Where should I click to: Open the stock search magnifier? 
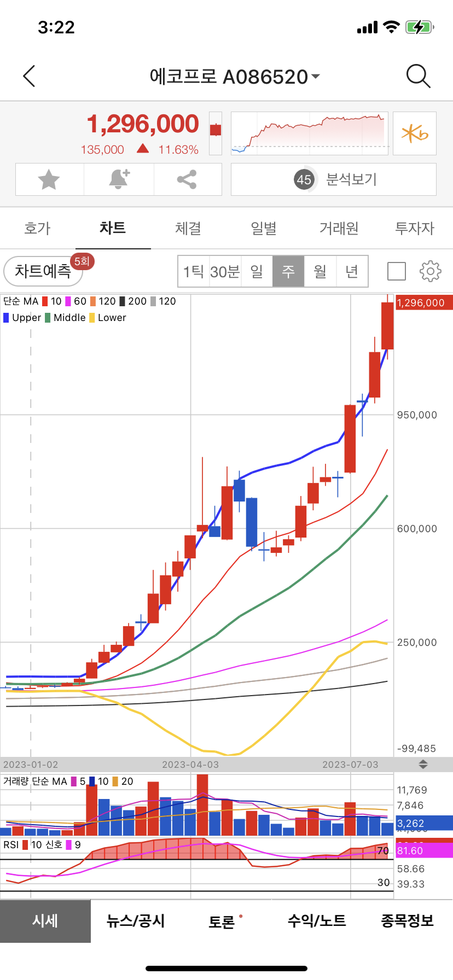419,77
